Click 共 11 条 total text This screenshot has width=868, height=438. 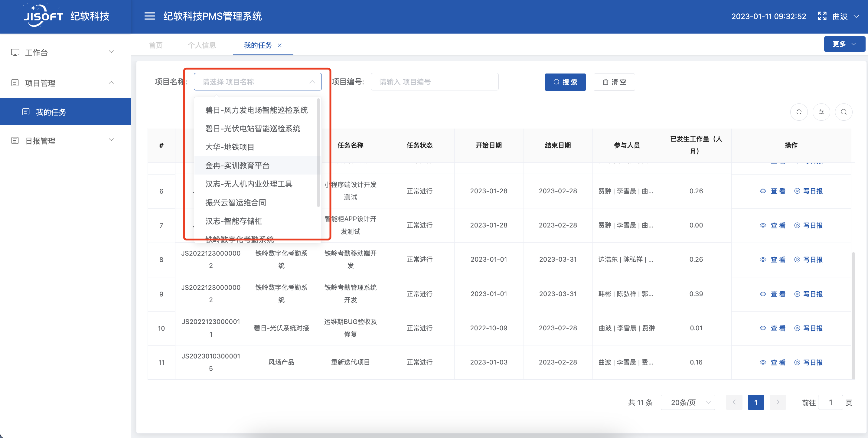click(640, 402)
